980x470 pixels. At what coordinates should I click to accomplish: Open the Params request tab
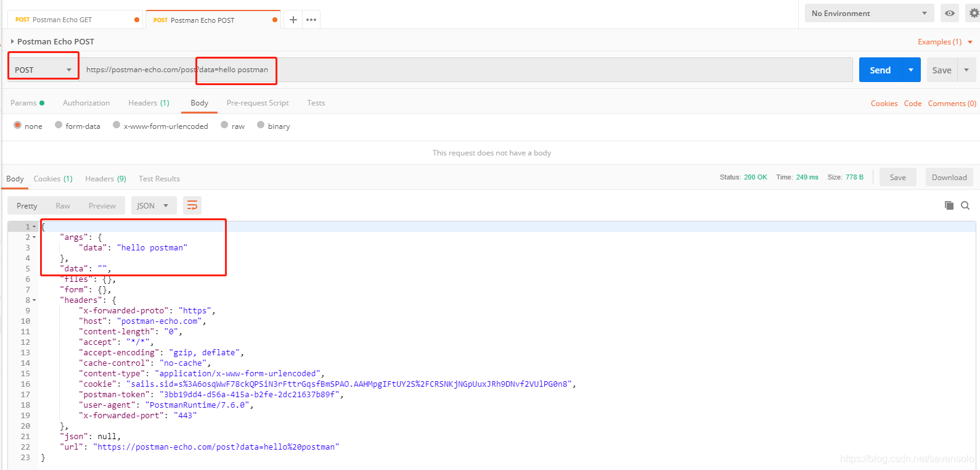click(x=27, y=103)
